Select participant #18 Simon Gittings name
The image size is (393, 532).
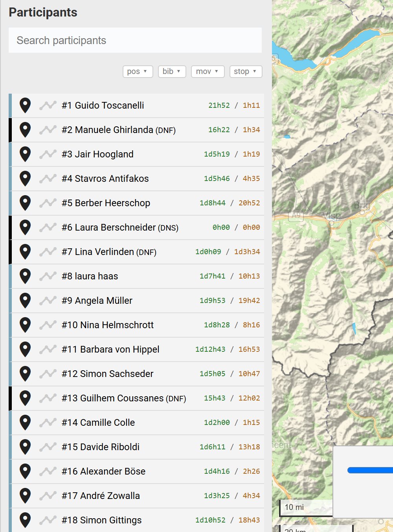pyautogui.click(x=102, y=520)
